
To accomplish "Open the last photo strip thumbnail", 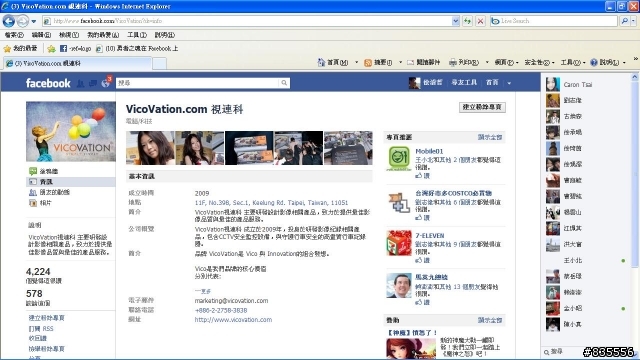I will pyautogui.click(x=348, y=148).
